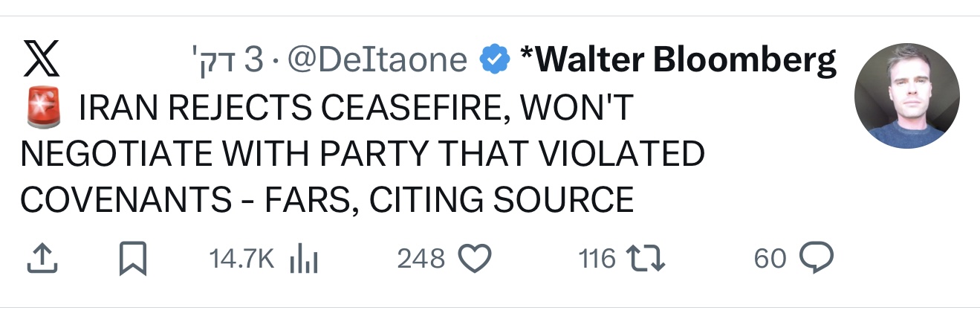Image resolution: width=980 pixels, height=319 pixels.
Task: Open view analytics bar chart icon
Action: coord(303,258)
